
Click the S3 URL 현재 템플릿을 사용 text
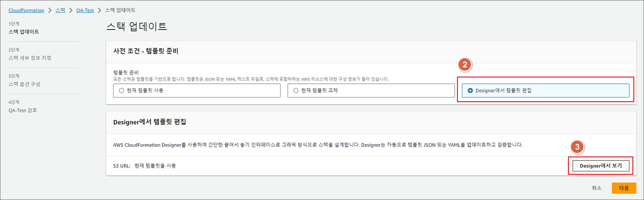tap(144, 166)
